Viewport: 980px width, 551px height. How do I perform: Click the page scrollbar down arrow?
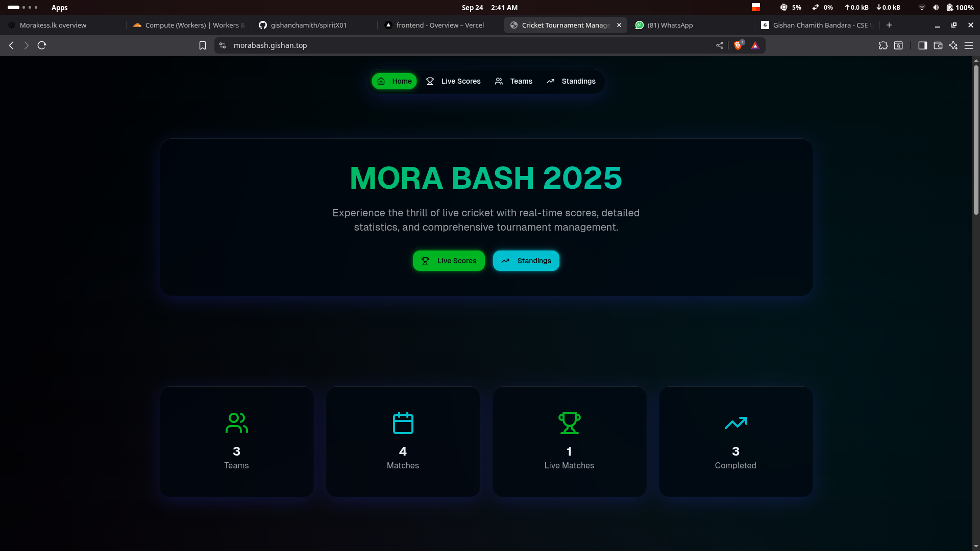point(975,545)
